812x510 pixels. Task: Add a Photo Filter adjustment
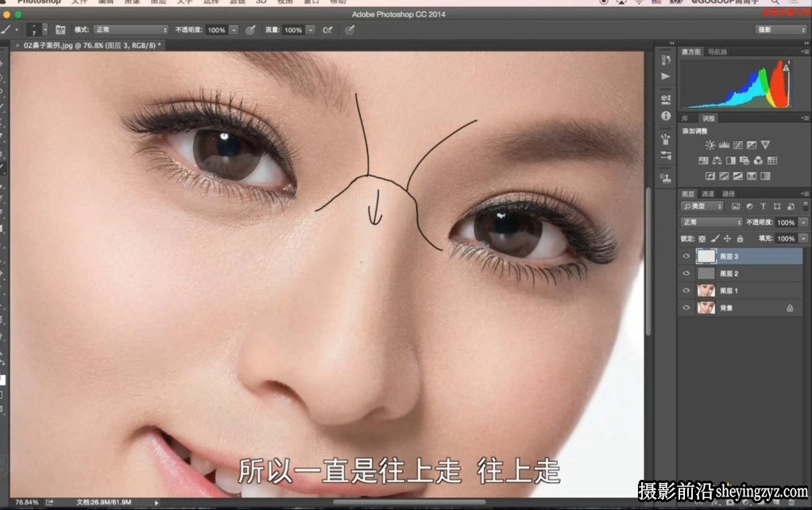pyautogui.click(x=744, y=160)
